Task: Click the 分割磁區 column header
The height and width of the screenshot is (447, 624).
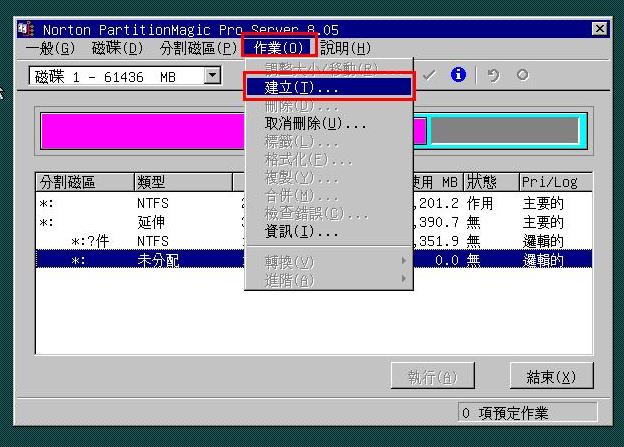Action: pos(85,182)
